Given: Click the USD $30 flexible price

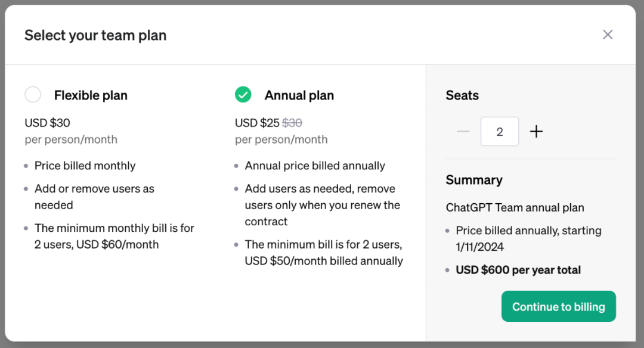Looking at the screenshot, I should [x=47, y=123].
